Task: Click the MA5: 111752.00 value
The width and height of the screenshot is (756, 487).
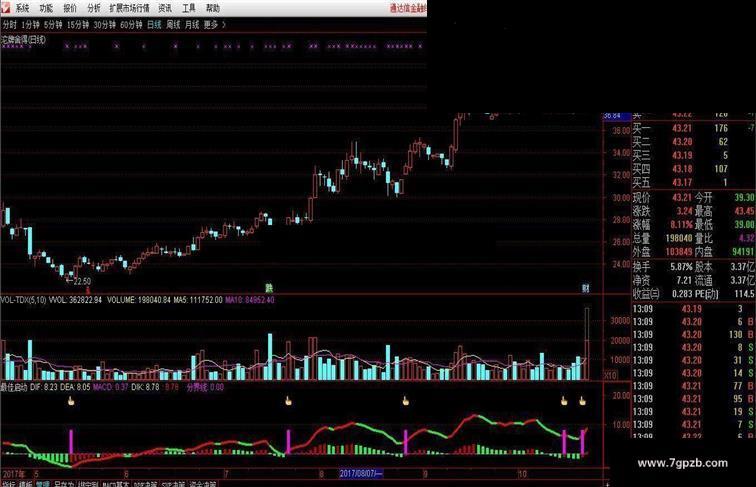Action: coord(198,300)
